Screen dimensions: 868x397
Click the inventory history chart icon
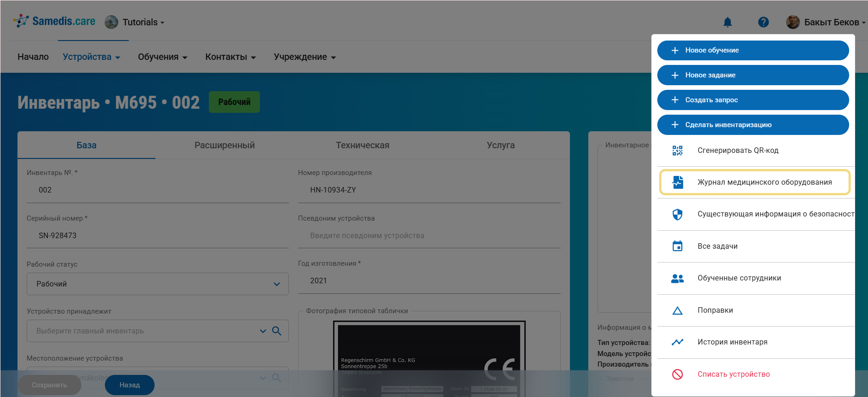click(x=677, y=342)
